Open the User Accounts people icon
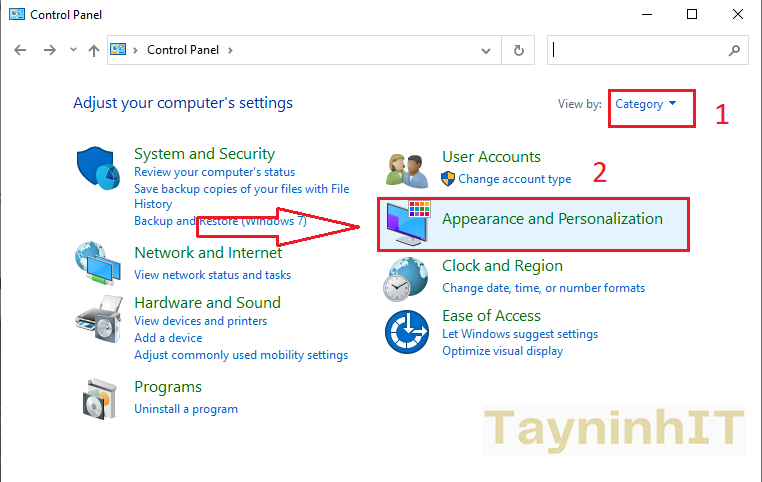762x482 pixels. [x=408, y=169]
